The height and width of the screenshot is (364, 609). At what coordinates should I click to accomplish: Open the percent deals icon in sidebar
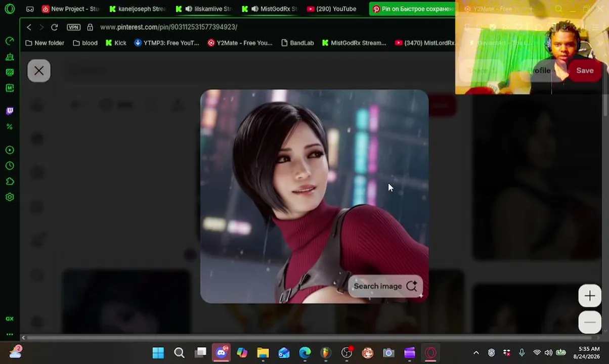pos(10,126)
